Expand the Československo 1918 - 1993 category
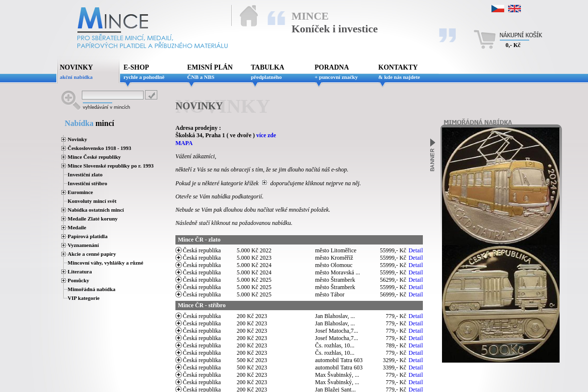 click(63, 148)
